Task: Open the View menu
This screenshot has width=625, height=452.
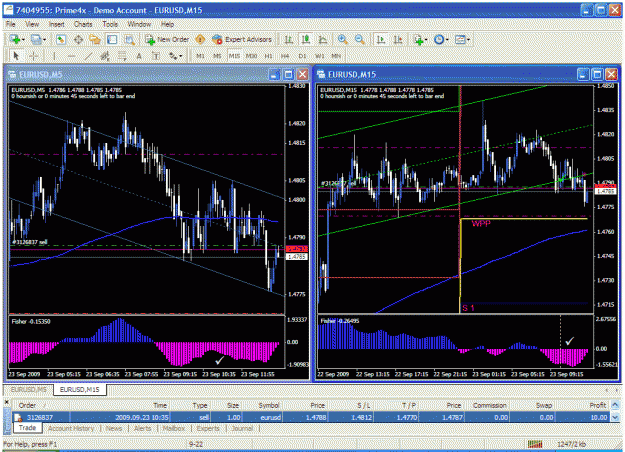Action: pyautogui.click(x=32, y=24)
